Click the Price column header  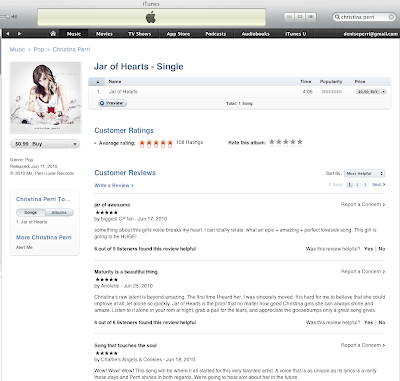360,82
